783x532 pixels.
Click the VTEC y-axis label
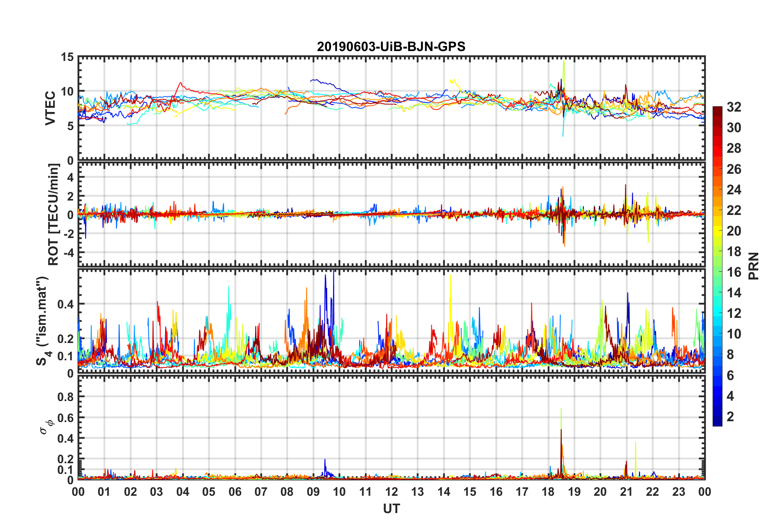(50, 108)
